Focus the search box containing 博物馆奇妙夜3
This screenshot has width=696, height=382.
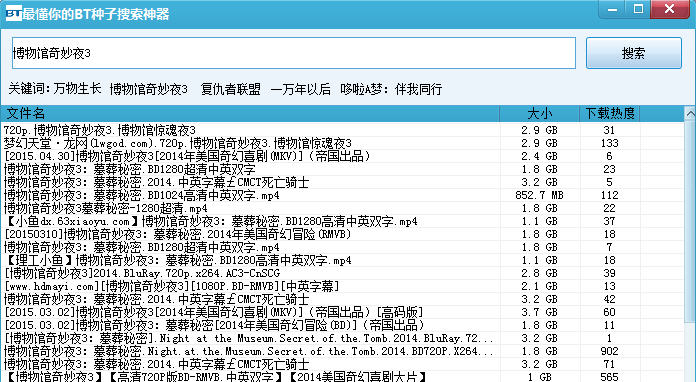294,53
